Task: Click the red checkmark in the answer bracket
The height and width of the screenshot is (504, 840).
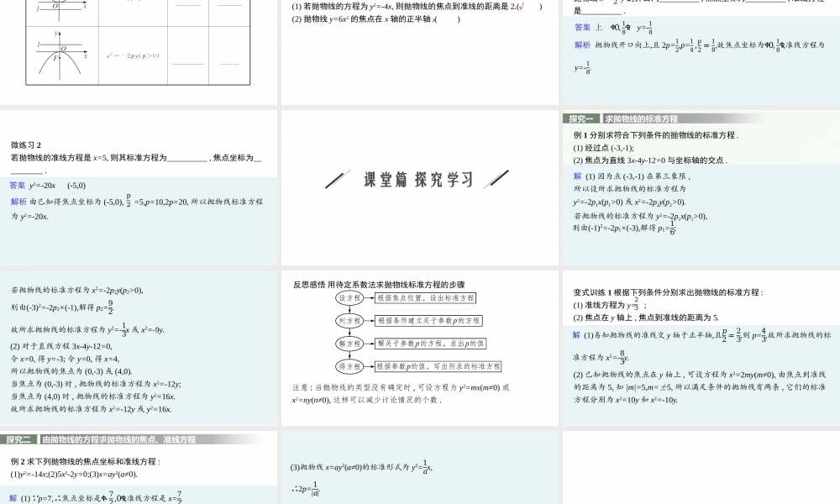Action: [x=521, y=7]
